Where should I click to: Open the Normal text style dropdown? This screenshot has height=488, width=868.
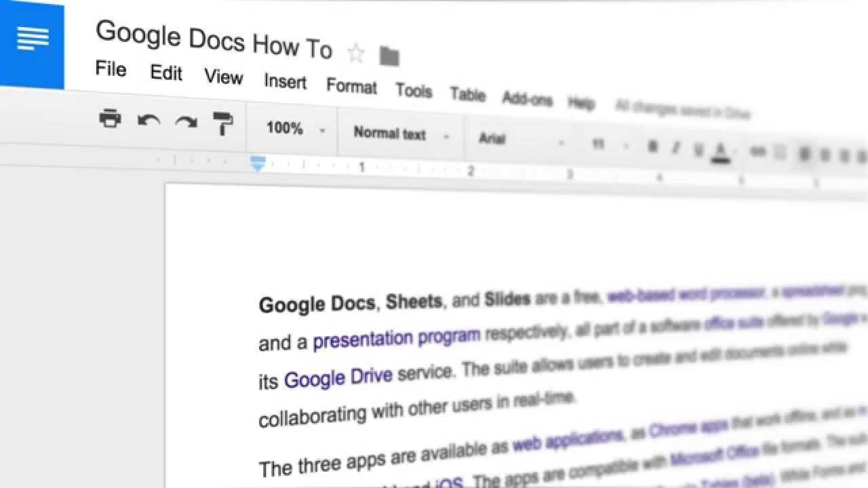pos(401,134)
